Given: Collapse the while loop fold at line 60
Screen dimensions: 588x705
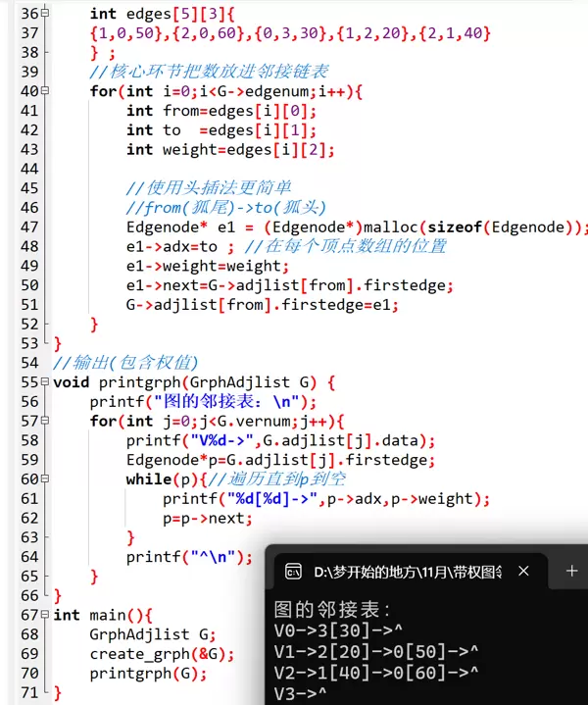Looking at the screenshot, I should (x=45, y=478).
